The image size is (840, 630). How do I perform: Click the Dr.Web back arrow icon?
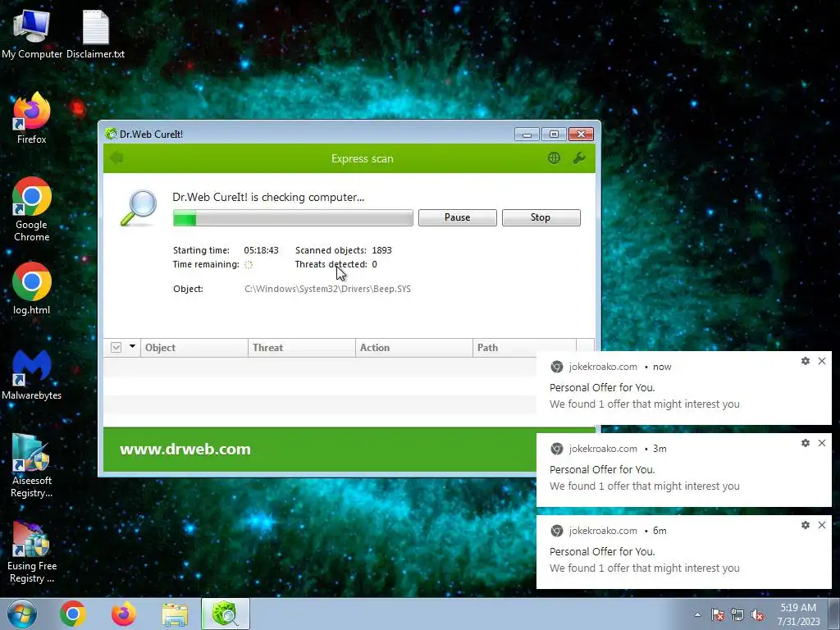click(116, 158)
